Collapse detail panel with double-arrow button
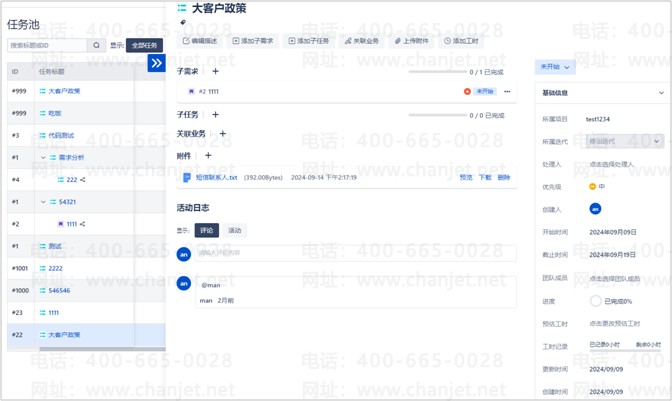The height and width of the screenshot is (401, 672). 156,63
